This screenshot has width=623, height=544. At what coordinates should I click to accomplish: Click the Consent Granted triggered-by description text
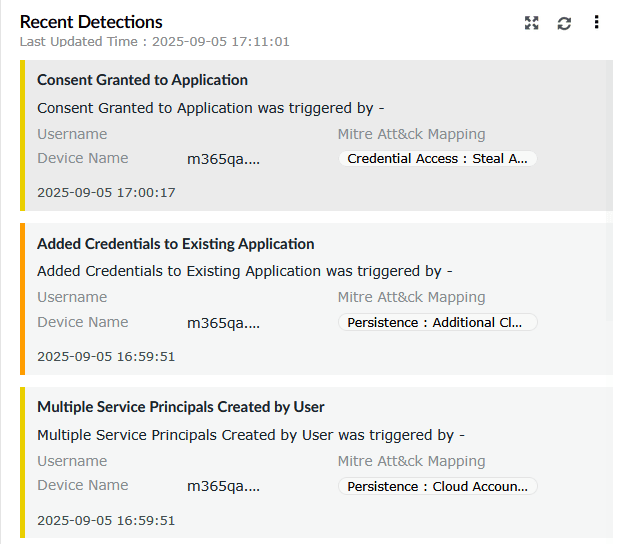pos(211,107)
